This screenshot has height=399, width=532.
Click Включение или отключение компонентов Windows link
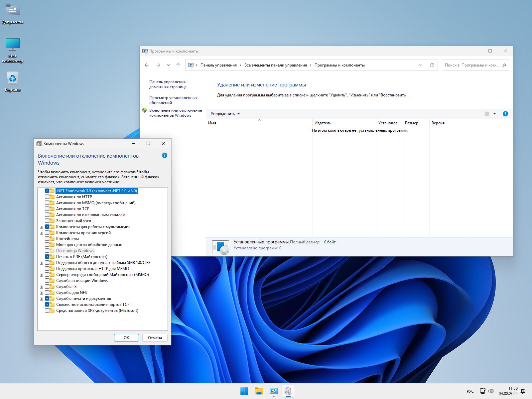(176, 113)
